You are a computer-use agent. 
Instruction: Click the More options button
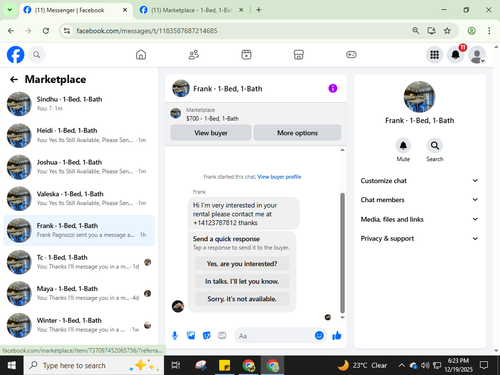[x=297, y=133]
